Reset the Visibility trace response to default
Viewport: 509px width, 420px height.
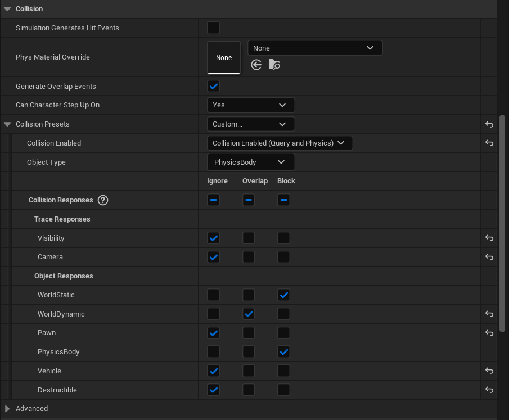[x=489, y=238]
